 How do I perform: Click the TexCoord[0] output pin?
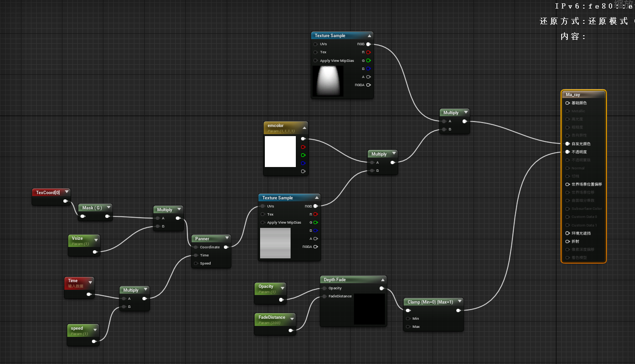(65, 201)
